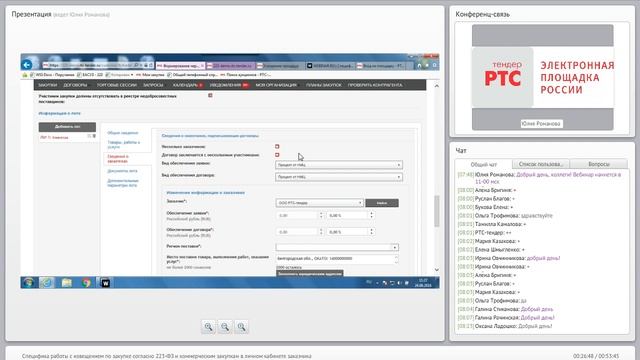Viewport: 640px width, 360px height.
Task: Toggle the unfair suppliers registry checkbox
Action: pyautogui.click(x=210, y=95)
